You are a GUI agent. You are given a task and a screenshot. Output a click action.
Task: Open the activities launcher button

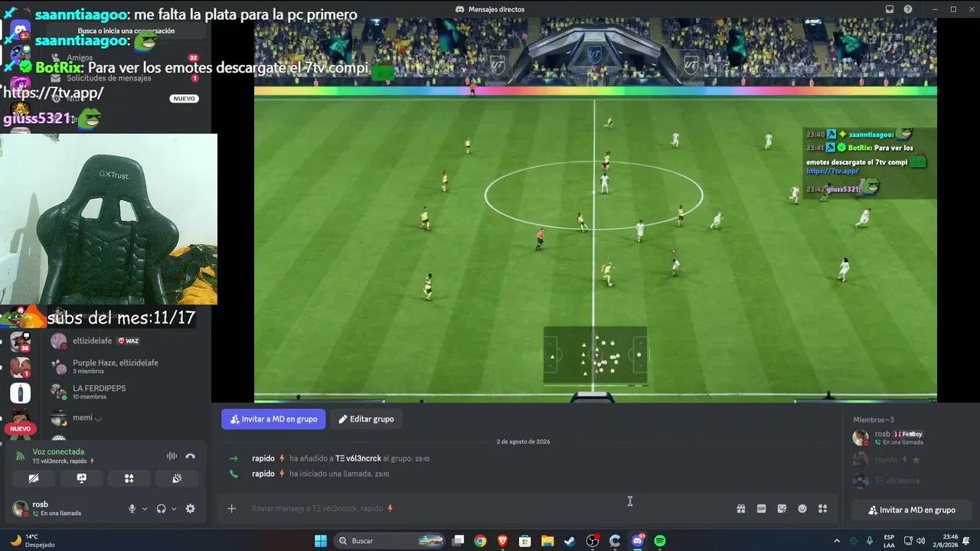[129, 478]
